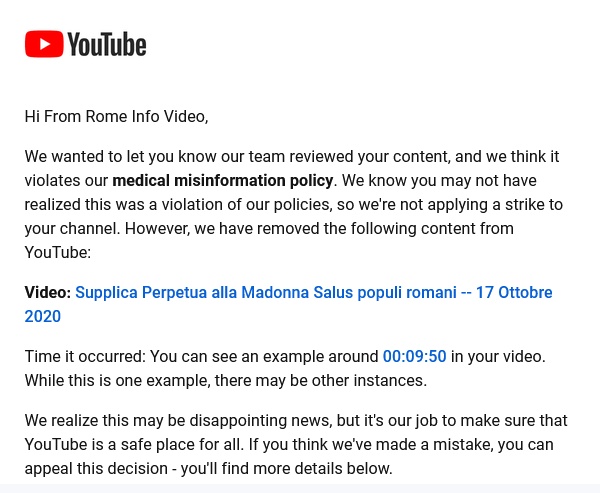Click the standalone 'YouTube:' text before video

tap(58, 253)
